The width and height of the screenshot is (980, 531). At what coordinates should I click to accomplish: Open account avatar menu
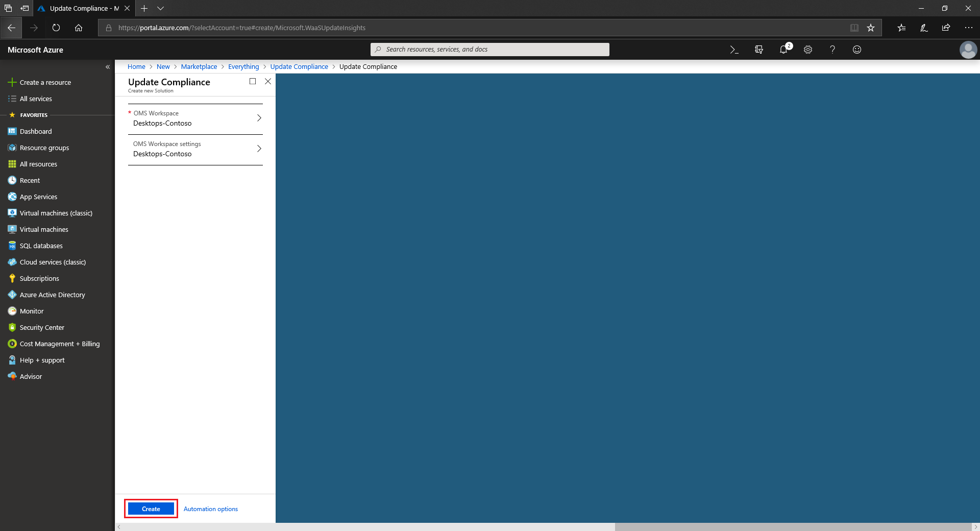(x=968, y=50)
